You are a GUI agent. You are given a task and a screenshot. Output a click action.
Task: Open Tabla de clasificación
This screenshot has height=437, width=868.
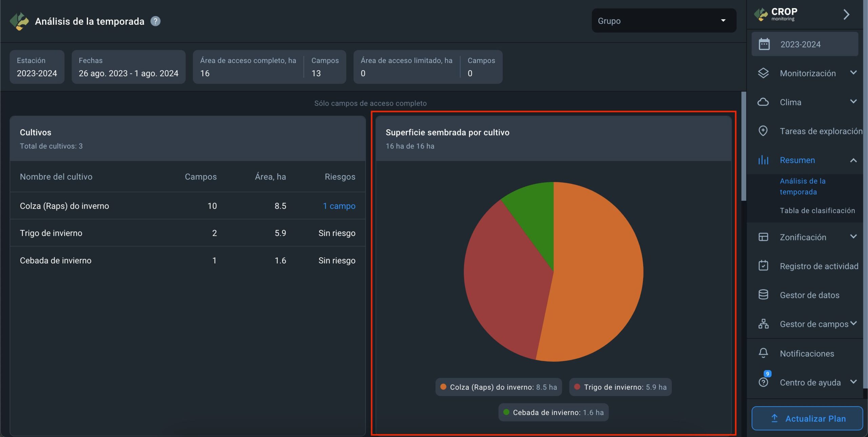(x=817, y=211)
